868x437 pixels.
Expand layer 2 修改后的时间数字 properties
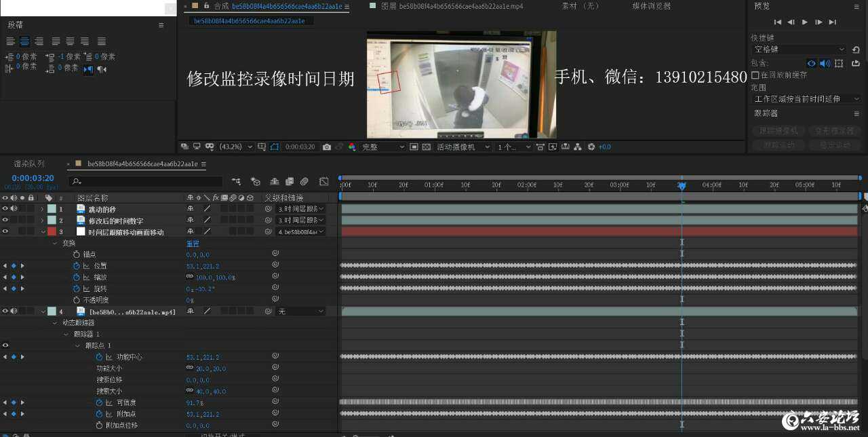pos(42,221)
